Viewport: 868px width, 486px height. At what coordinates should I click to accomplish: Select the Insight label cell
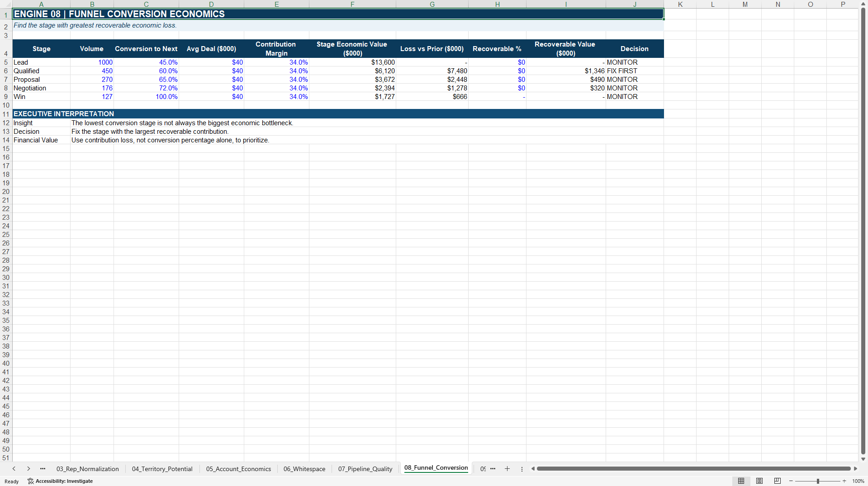[x=41, y=123]
